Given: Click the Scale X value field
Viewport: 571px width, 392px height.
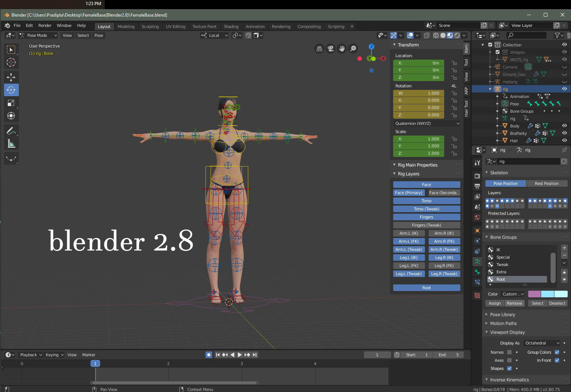Looking at the screenshot, I should point(419,139).
